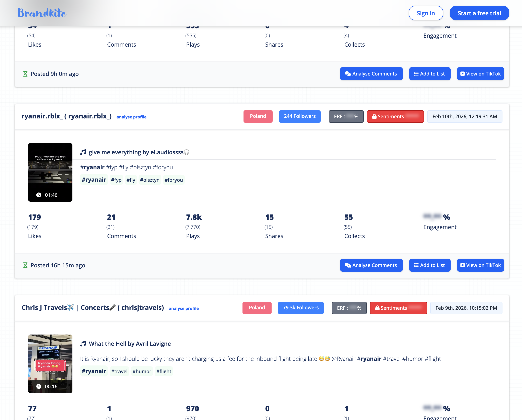This screenshot has width=522, height=420.
Task: Click the list icon on Add to List
Action: coord(416,265)
